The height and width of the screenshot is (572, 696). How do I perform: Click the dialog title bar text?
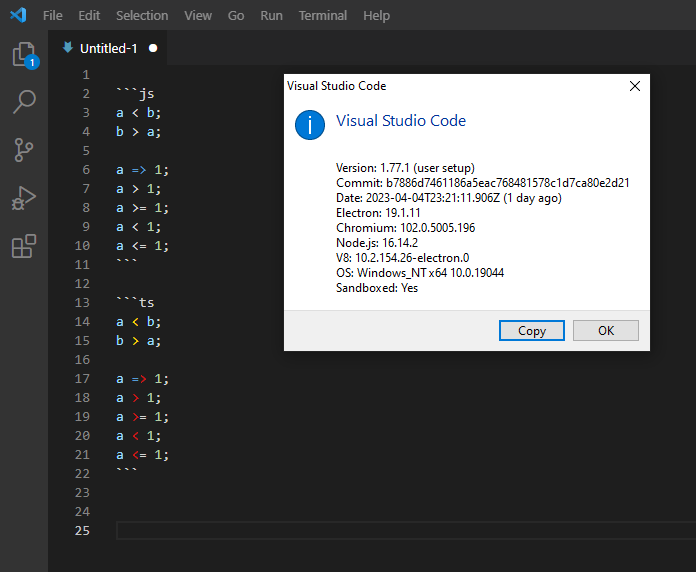click(336, 86)
